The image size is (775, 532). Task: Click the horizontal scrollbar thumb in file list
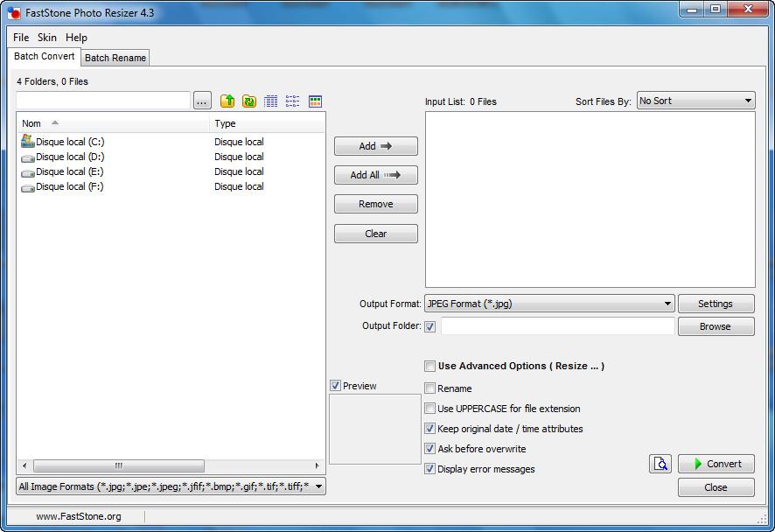(x=119, y=465)
